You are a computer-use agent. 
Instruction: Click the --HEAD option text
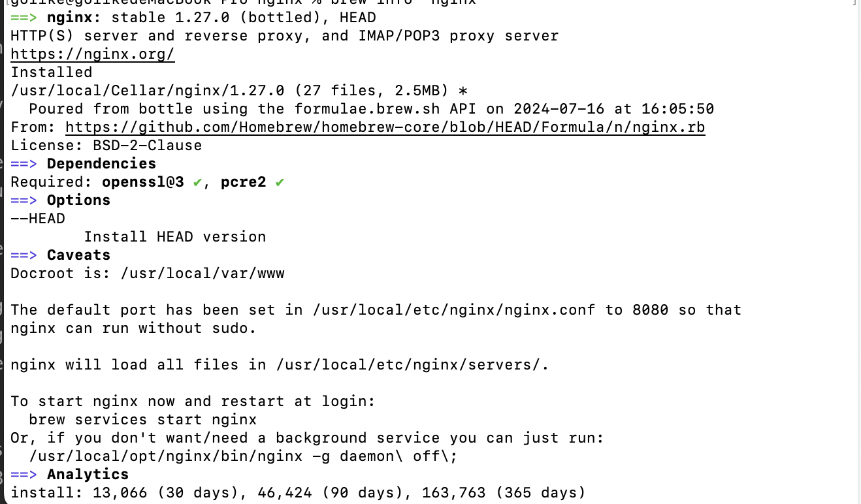pyautogui.click(x=38, y=219)
